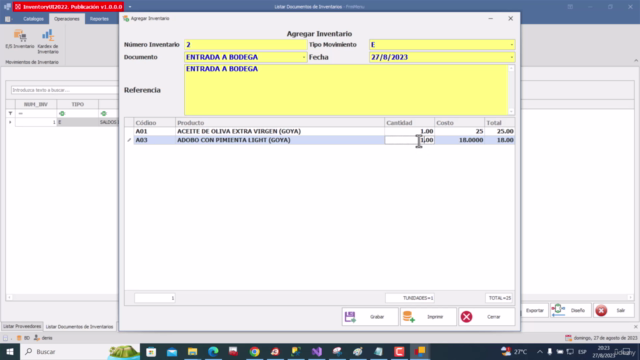Image resolution: width=640 pixels, height=360 pixels.
Task: Click the denis user status bar icon
Action: click(x=37, y=338)
